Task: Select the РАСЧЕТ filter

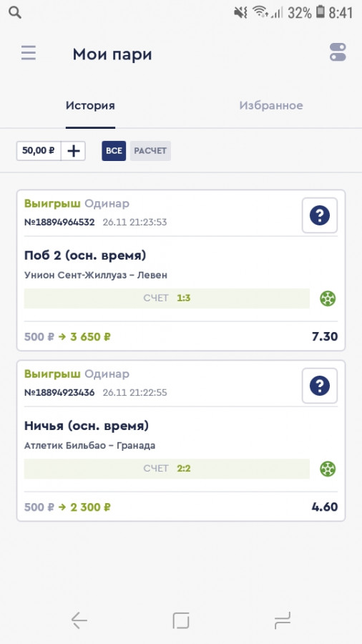Action: coord(150,151)
